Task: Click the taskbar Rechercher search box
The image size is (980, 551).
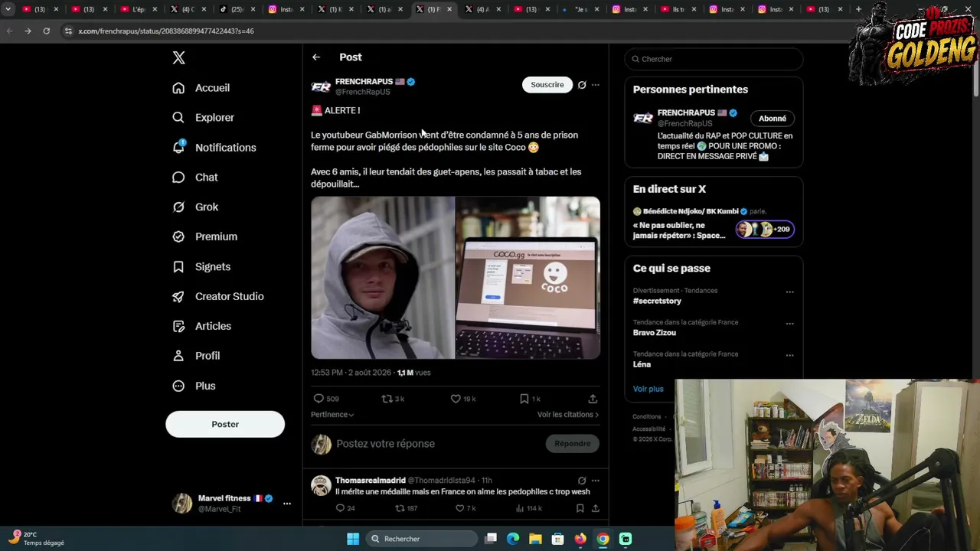Action: pyautogui.click(x=420, y=539)
